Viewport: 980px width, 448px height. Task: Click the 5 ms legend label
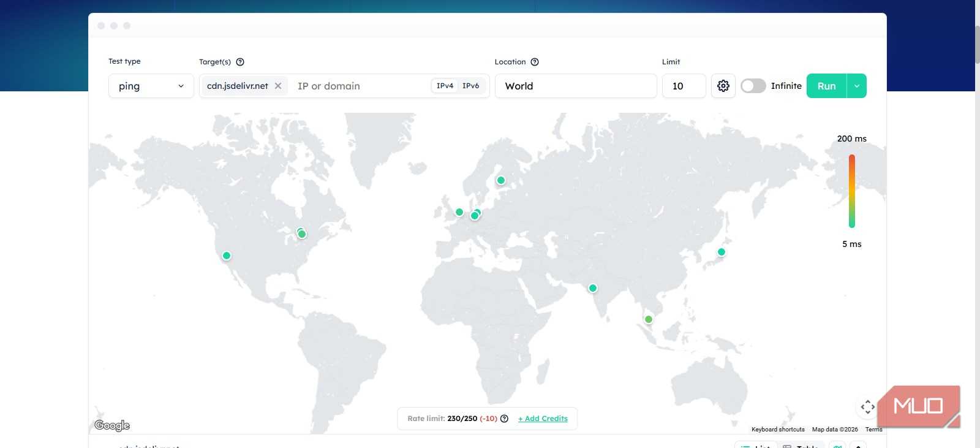[x=852, y=244]
